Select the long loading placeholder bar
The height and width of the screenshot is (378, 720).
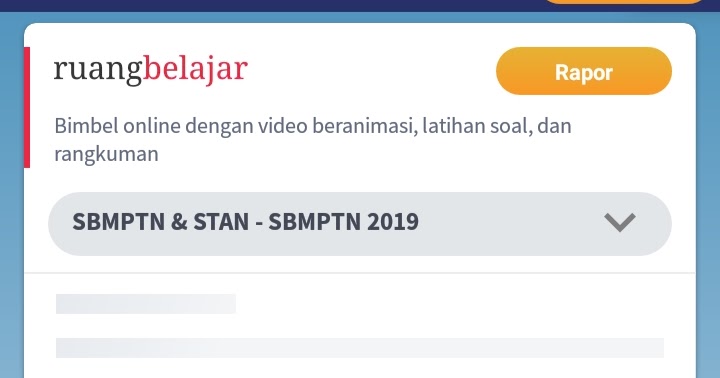[360, 348]
